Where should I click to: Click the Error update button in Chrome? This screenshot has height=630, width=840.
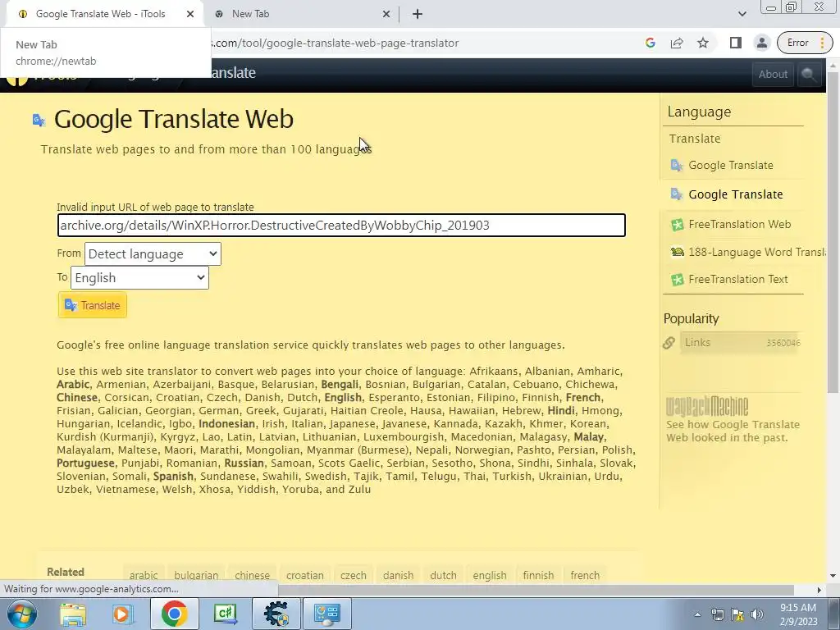pyautogui.click(x=805, y=43)
